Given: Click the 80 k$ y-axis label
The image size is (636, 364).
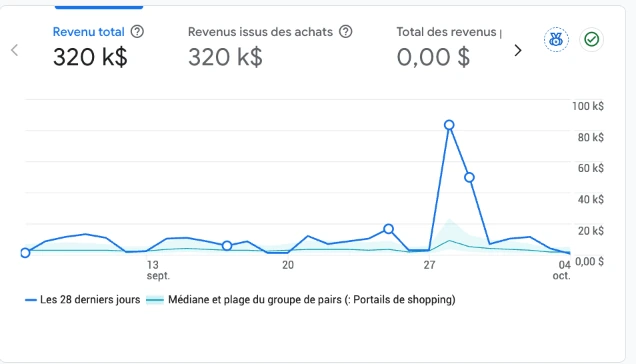Looking at the screenshot, I should coord(591,138).
